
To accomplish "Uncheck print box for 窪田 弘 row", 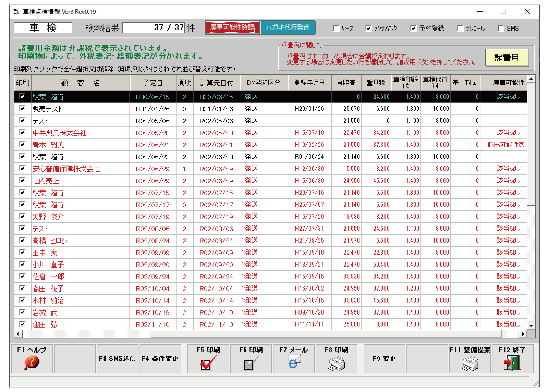I will (22, 324).
